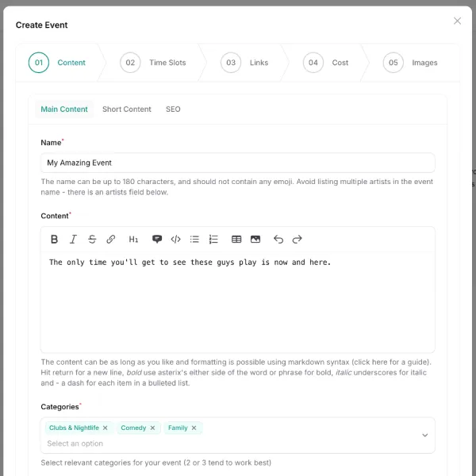Remove the Comedy category tag
The height and width of the screenshot is (476, 476).
pyautogui.click(x=152, y=428)
